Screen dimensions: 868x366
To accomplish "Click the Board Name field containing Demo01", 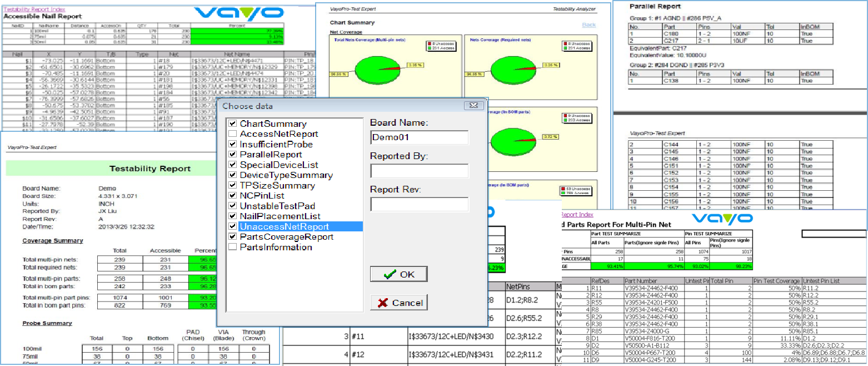I will (420, 137).
